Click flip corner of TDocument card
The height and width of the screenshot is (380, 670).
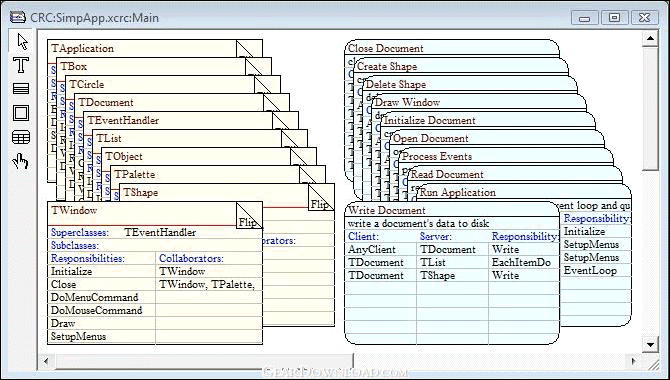tap(276, 102)
